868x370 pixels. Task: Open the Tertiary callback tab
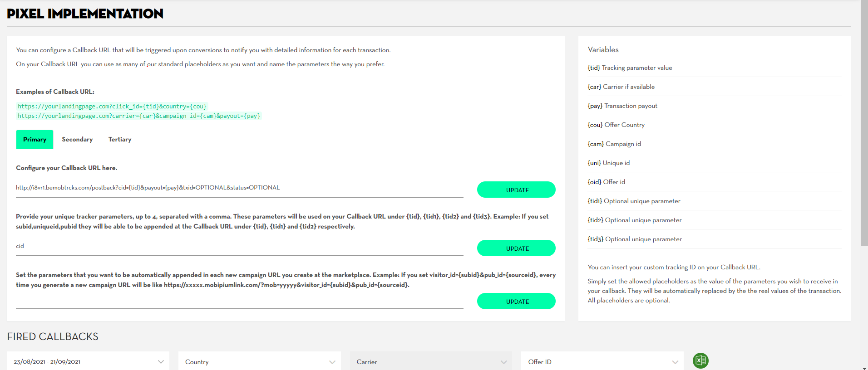click(120, 140)
